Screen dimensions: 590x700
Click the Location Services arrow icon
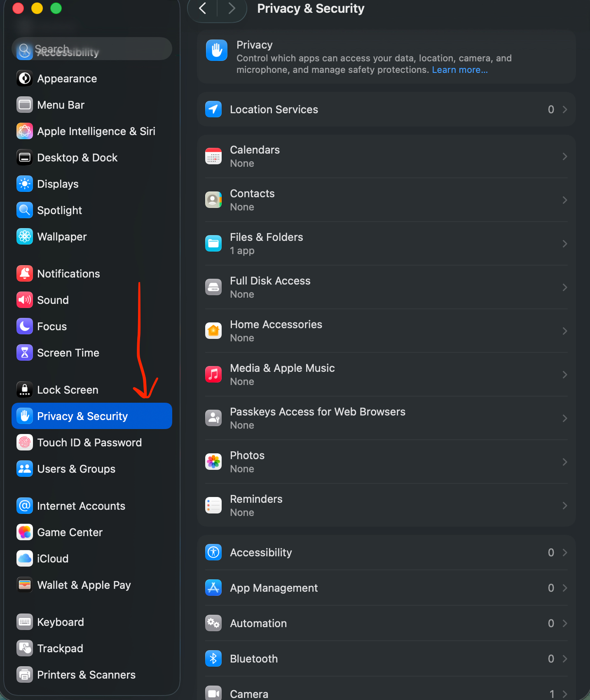tap(213, 109)
